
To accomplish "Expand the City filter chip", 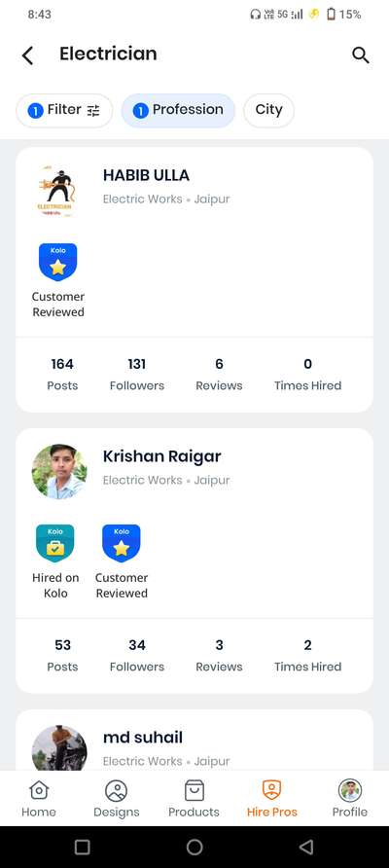I will click(x=269, y=110).
